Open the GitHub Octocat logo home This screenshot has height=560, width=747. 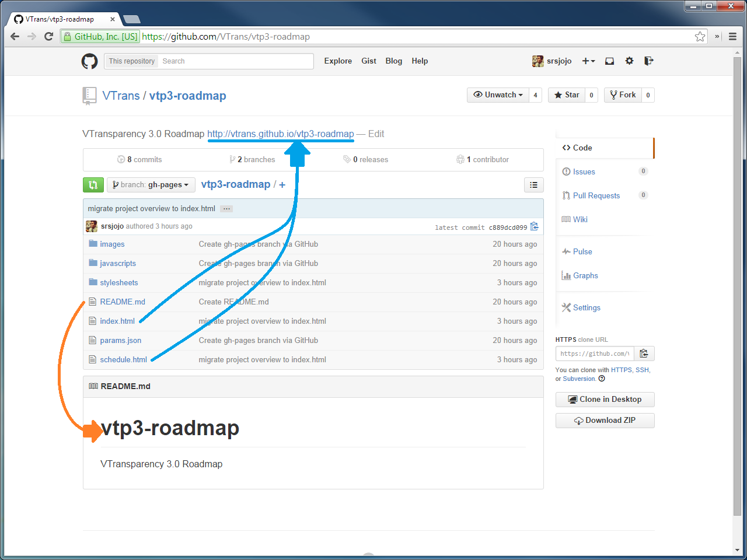coord(89,61)
